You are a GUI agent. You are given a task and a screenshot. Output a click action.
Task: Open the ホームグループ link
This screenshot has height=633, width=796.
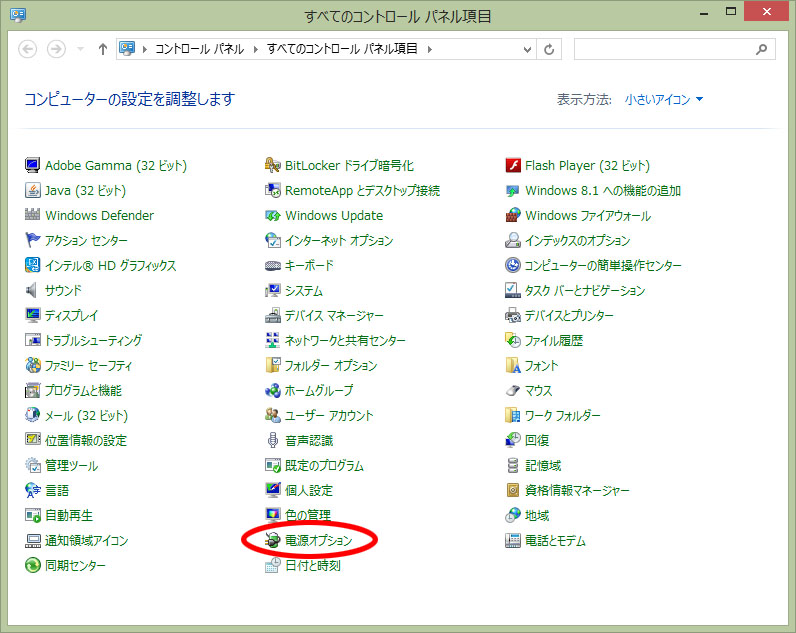click(319, 390)
